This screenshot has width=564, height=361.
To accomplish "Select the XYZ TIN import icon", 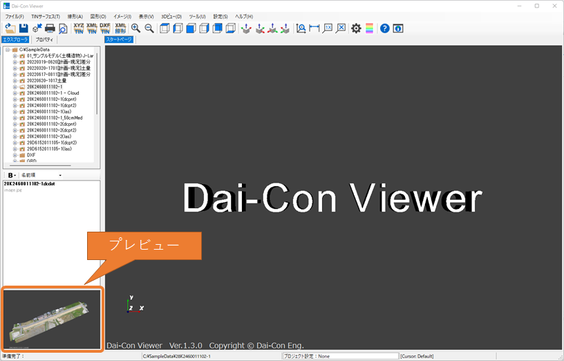I will [79, 28].
